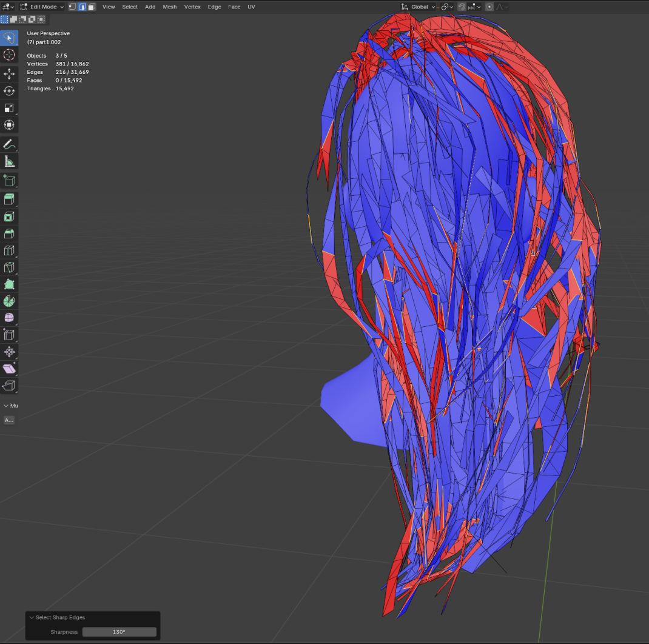Select the Cursor tool in the toolbar
The height and width of the screenshot is (644, 649).
(9, 55)
